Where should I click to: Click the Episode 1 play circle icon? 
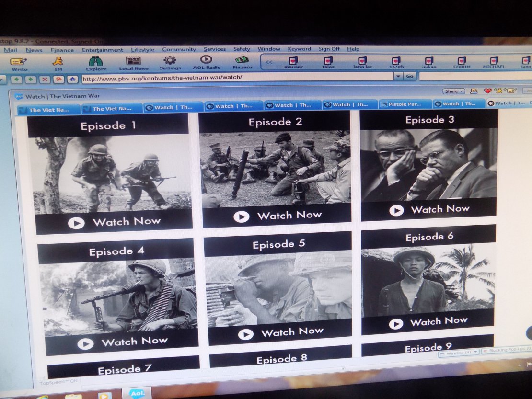(x=76, y=223)
